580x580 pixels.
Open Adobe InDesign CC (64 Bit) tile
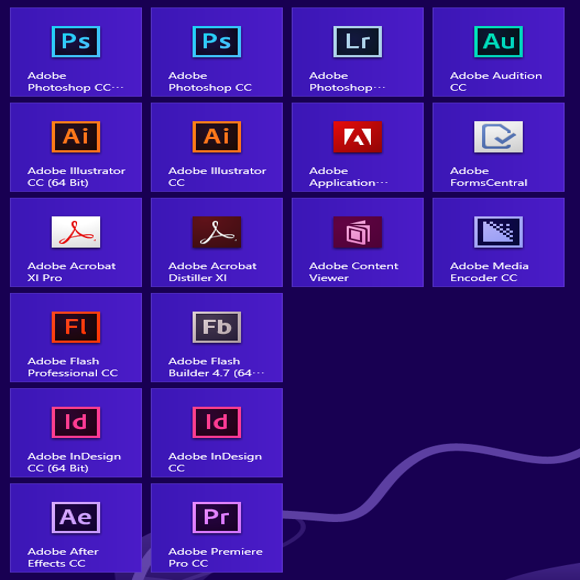tap(76, 433)
